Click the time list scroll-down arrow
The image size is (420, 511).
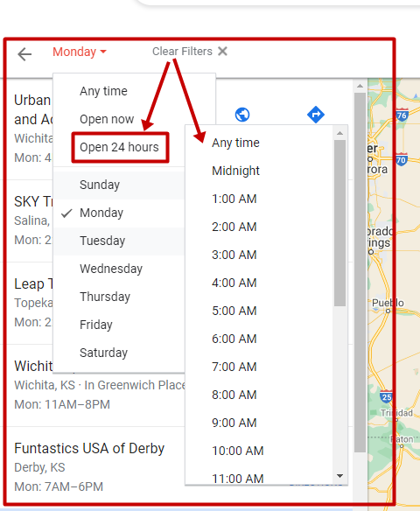click(x=339, y=476)
